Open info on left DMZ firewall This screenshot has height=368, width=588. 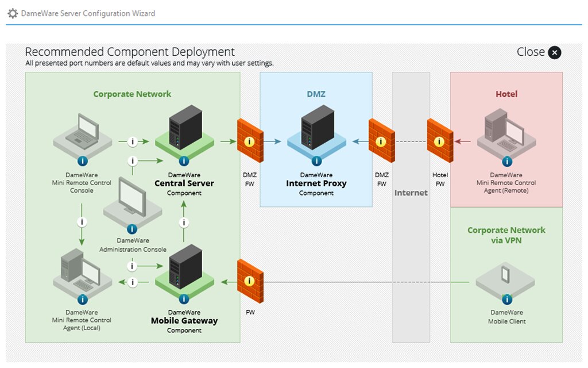249,141
